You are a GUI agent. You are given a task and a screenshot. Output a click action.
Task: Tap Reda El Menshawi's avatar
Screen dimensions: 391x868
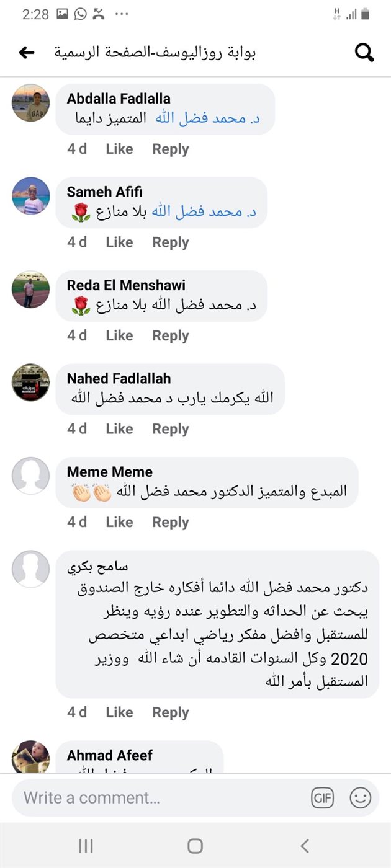tap(30, 289)
